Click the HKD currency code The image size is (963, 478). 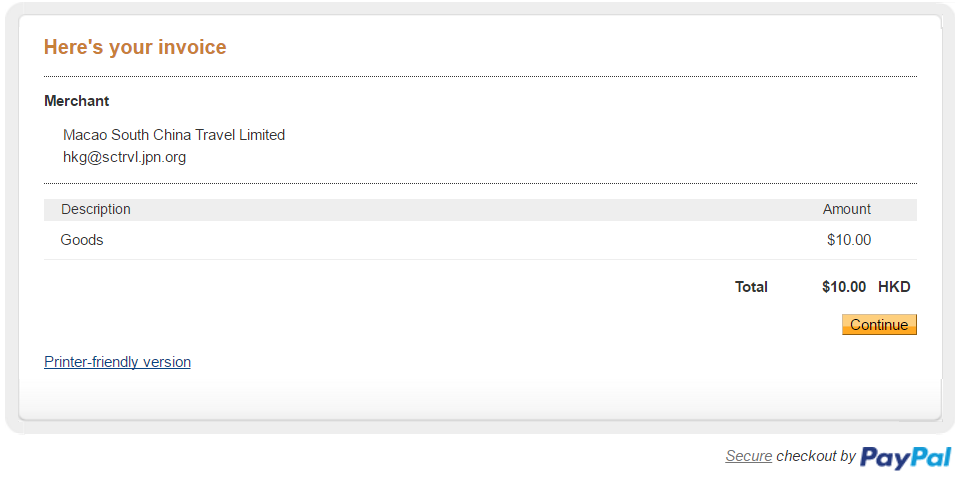point(894,287)
